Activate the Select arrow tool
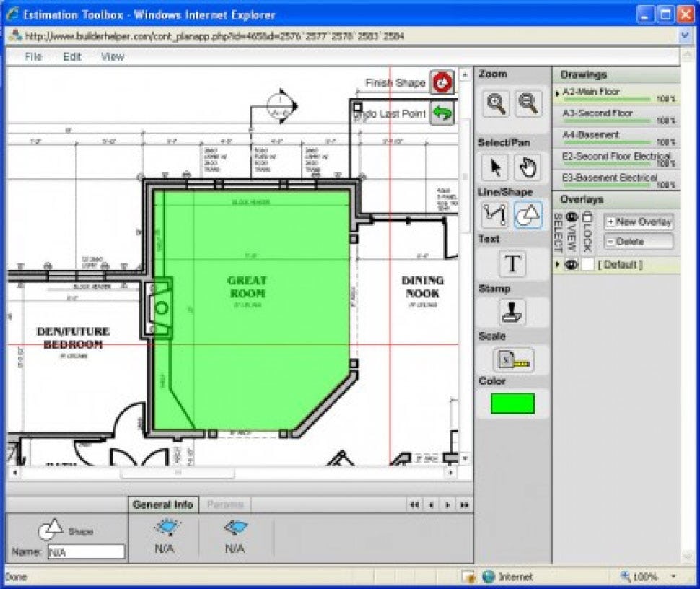The width and height of the screenshot is (700, 589). pos(494,167)
